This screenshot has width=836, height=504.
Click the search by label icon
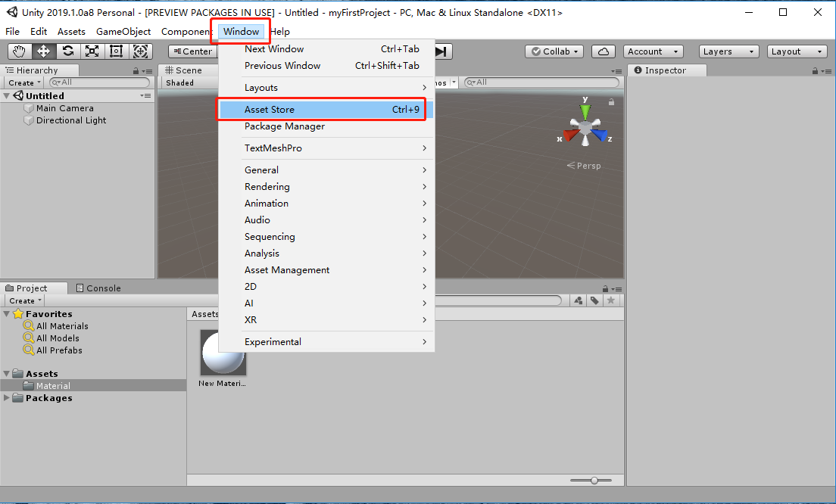594,300
